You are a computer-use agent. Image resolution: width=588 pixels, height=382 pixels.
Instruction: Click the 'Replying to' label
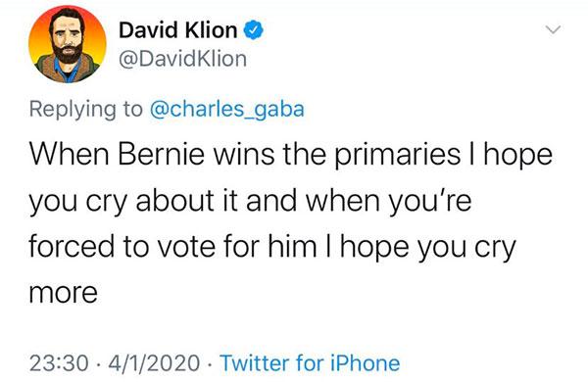[x=86, y=110]
